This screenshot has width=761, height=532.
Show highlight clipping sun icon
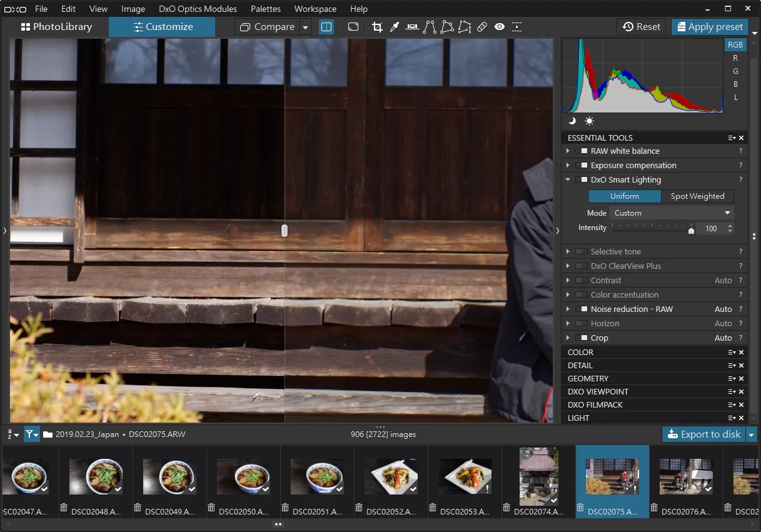589,121
